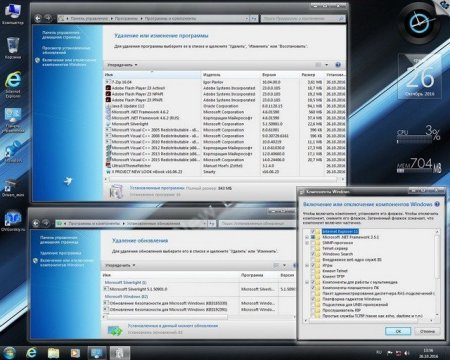The image size is (450, 360).
Task: Open view options arrow in Installed Updates
Action: pos(284,265)
